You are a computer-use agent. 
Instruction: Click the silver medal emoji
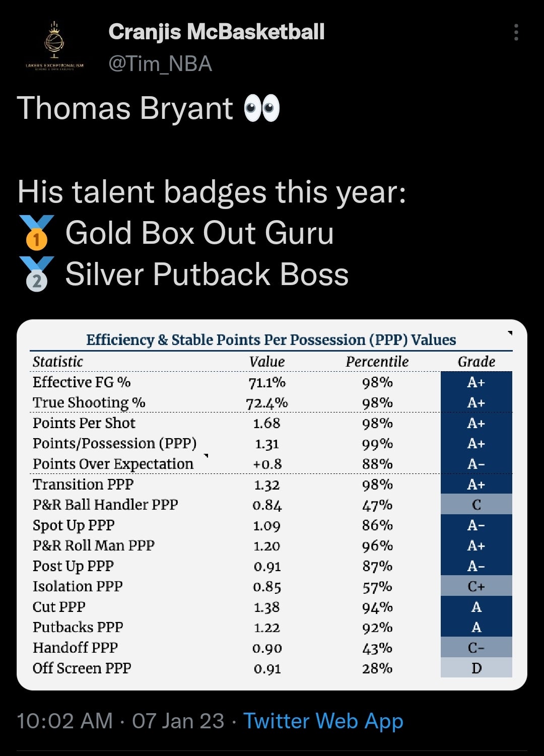click(36, 274)
